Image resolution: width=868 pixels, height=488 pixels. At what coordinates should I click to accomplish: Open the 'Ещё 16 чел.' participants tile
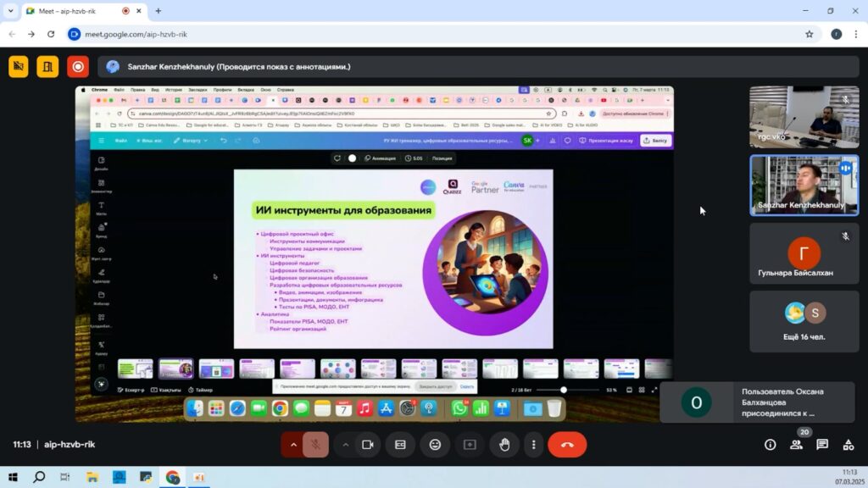pos(804,322)
